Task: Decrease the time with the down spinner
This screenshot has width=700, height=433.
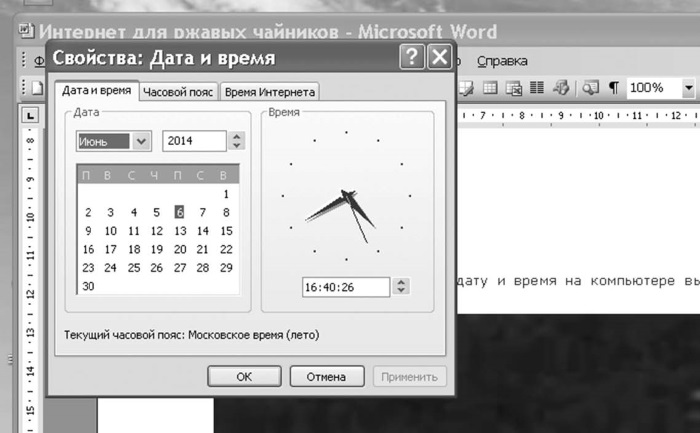Action: 401,291
